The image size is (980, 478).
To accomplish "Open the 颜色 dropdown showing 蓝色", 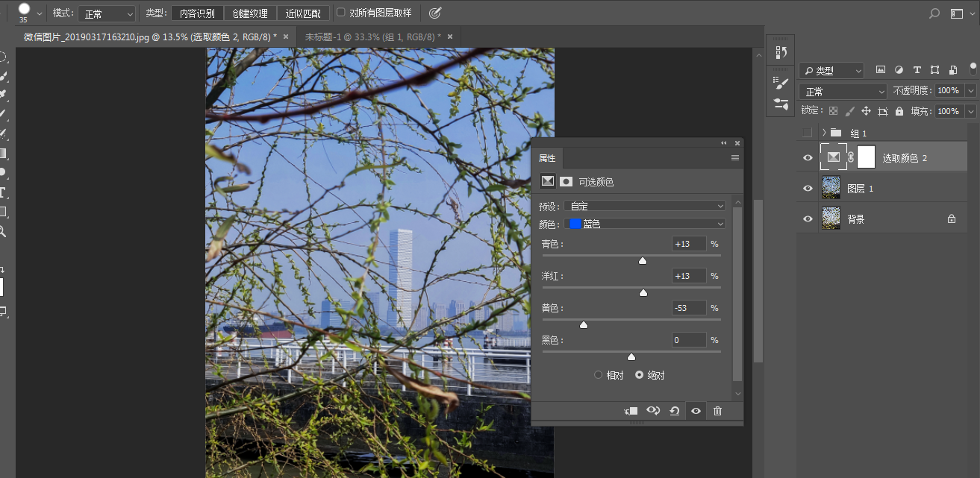I will (645, 224).
